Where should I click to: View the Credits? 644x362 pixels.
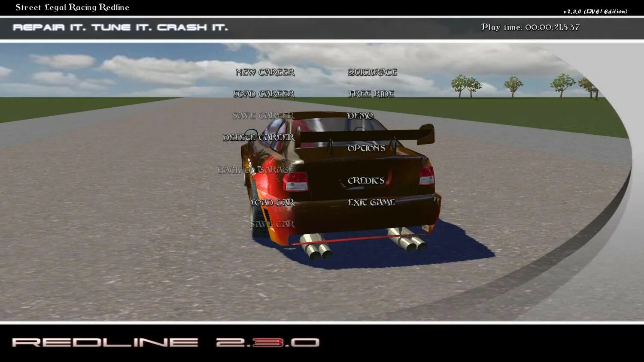366,181
